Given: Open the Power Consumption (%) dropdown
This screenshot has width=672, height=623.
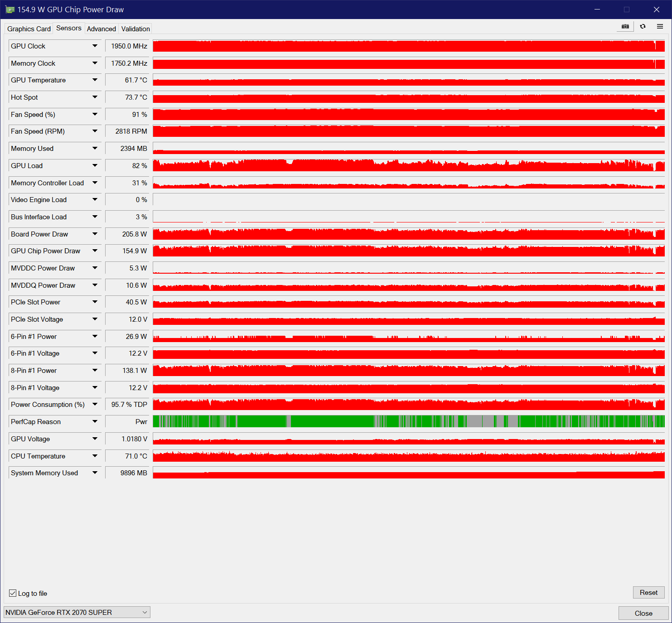Looking at the screenshot, I should point(95,405).
